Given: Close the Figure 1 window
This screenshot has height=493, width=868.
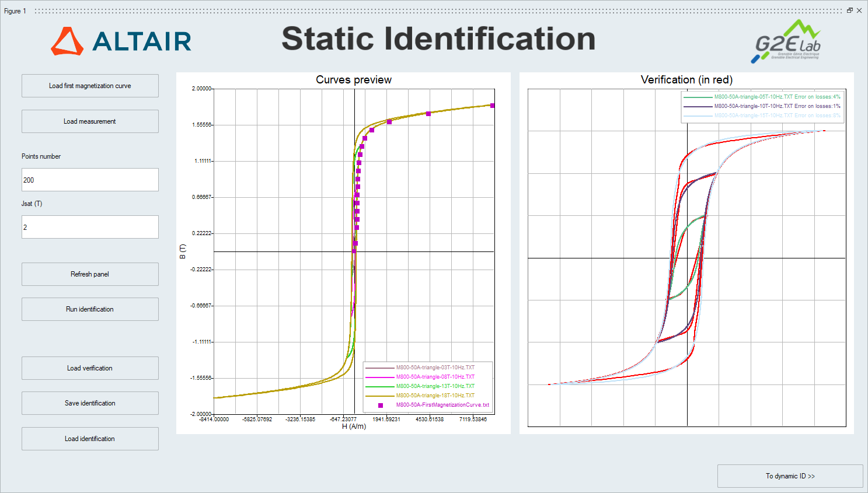Looking at the screenshot, I should coord(859,11).
